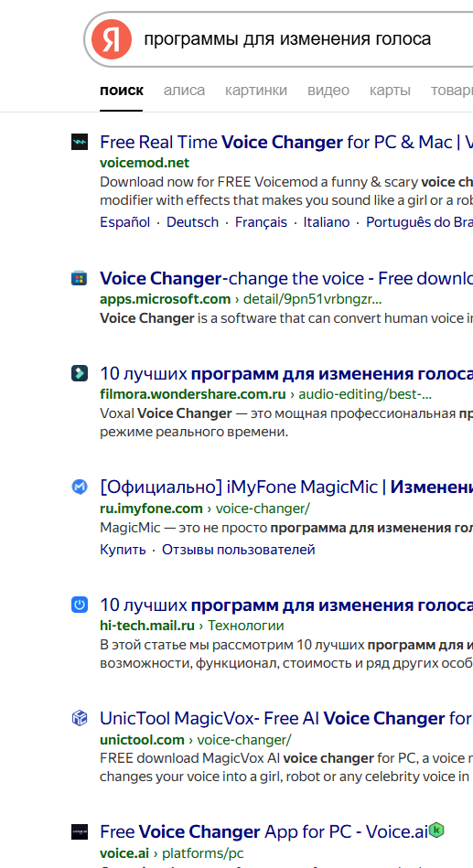Image resolution: width=473 pixels, height=868 pixels.
Task: Open the Italiano sitelink
Action: coord(327,222)
